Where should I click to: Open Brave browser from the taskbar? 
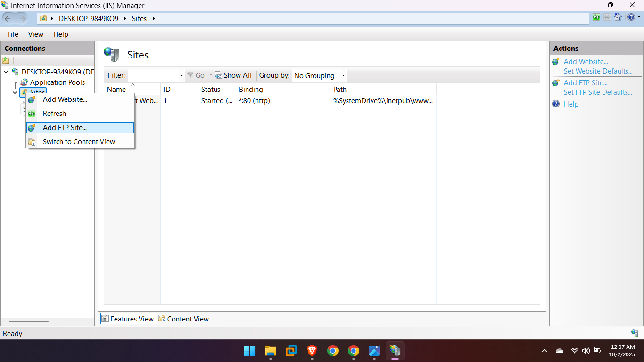tap(312, 351)
